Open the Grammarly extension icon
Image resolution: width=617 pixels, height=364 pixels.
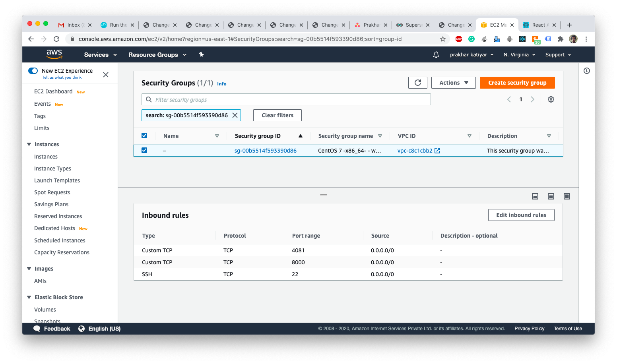click(471, 39)
